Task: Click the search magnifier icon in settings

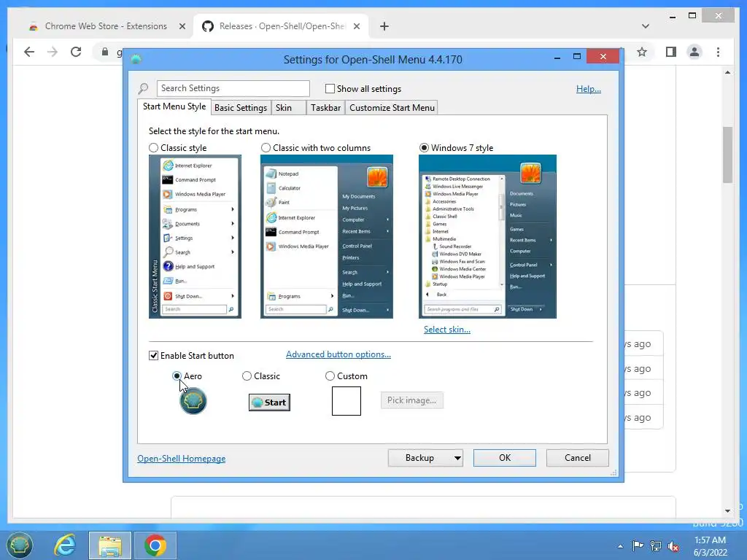Action: (143, 88)
